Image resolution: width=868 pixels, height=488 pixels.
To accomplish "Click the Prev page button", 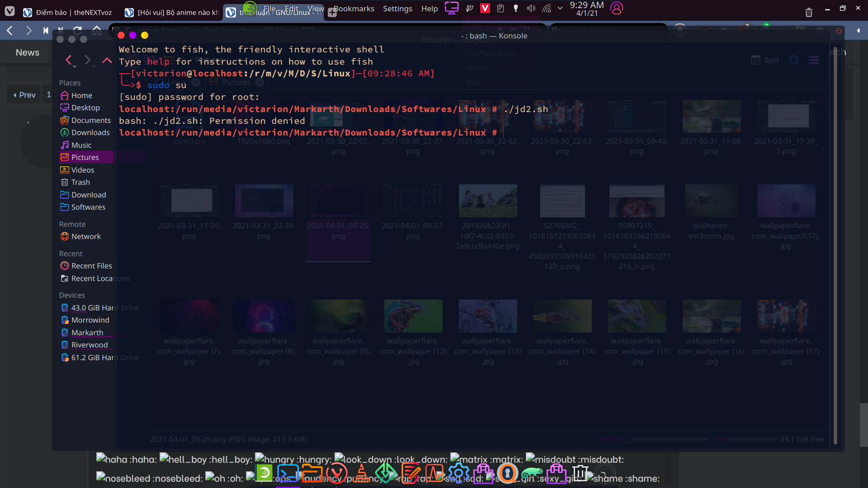I will tap(24, 95).
